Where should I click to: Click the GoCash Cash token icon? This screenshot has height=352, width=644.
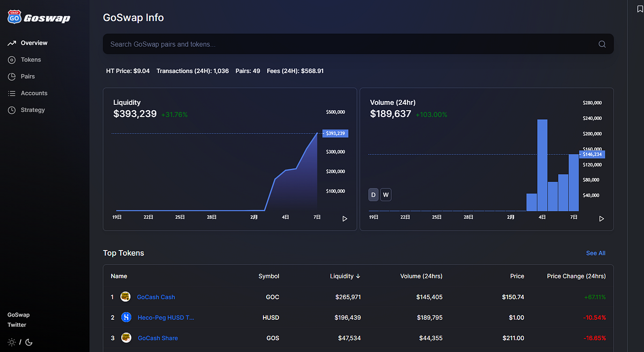126,297
